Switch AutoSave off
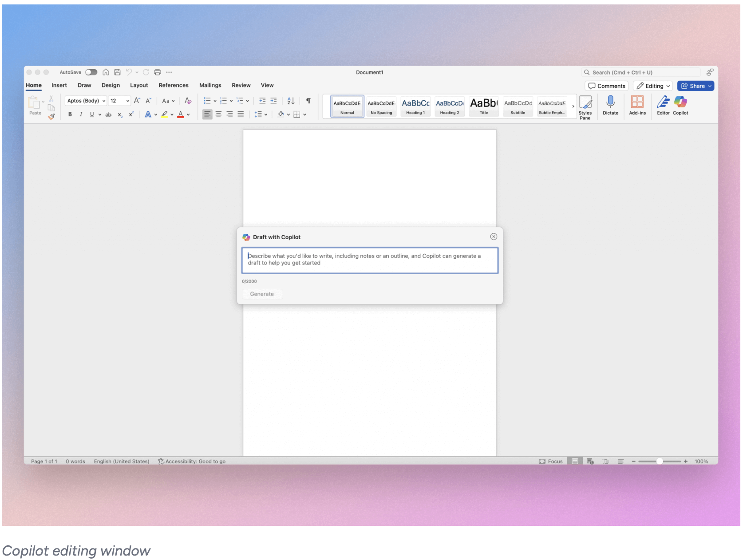This screenshot has width=743, height=560. pos(91,72)
